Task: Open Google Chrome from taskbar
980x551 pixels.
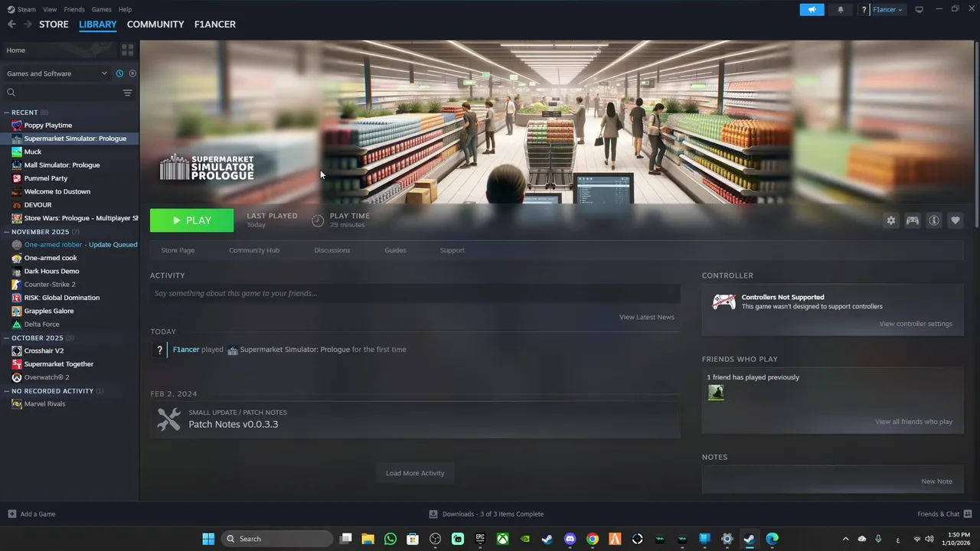Action: coord(592,539)
